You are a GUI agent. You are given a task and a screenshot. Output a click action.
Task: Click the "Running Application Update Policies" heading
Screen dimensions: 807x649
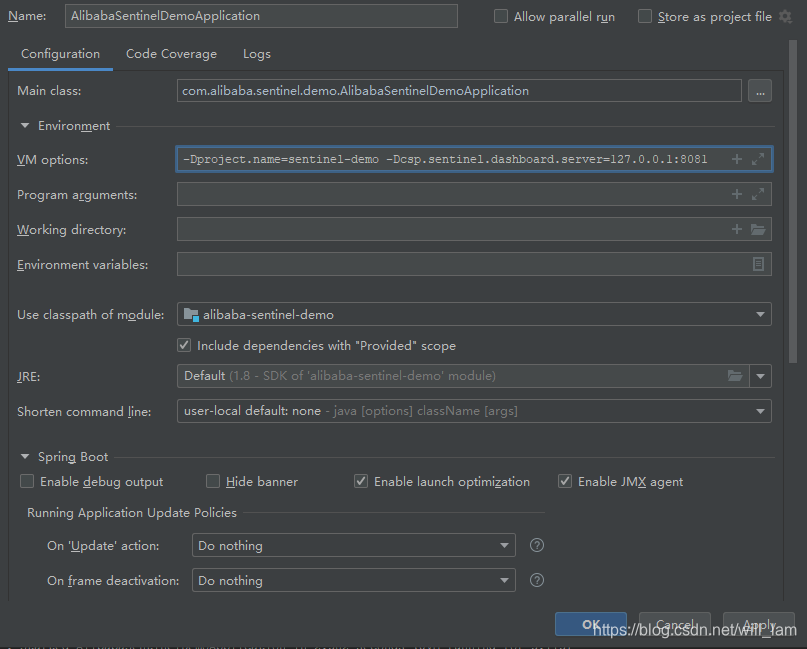pos(132,513)
